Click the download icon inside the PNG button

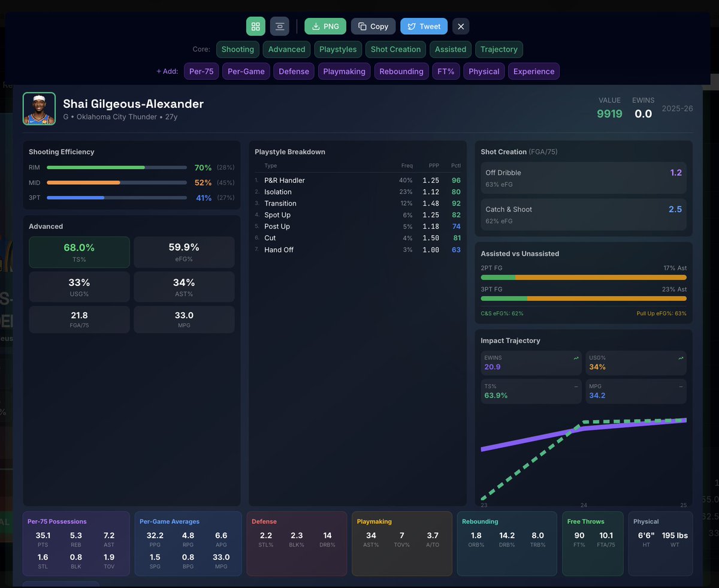(314, 26)
